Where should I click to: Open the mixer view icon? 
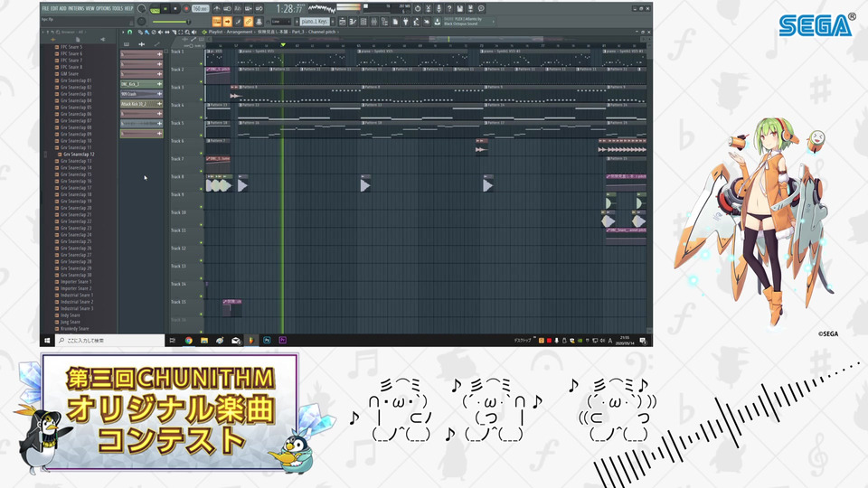pyautogui.click(x=374, y=22)
